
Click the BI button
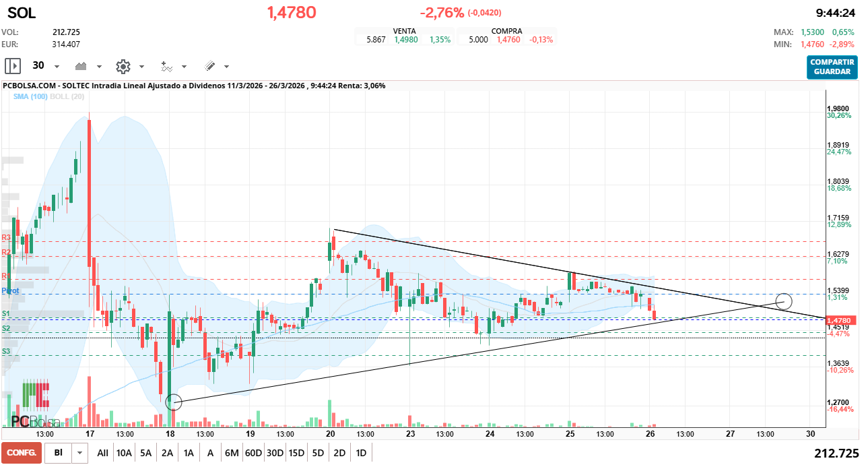tap(59, 454)
